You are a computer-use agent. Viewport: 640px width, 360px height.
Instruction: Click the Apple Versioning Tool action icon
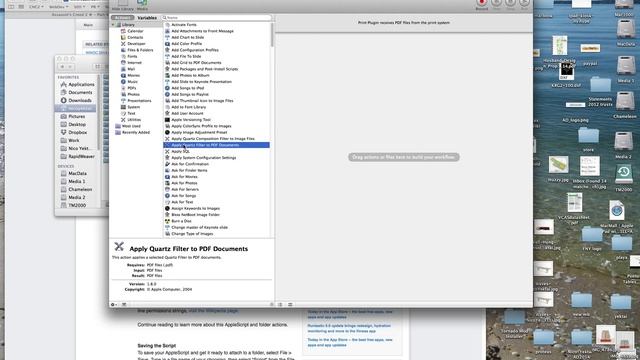(x=167, y=120)
